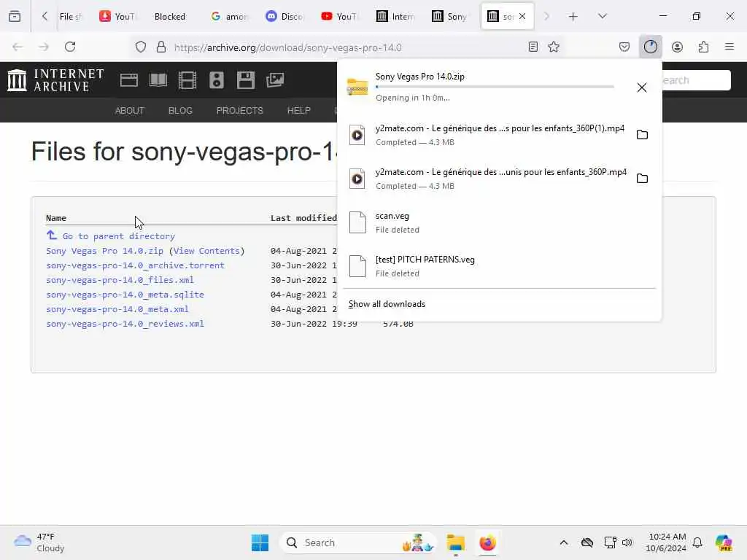This screenshot has width=747, height=560.
Task: Open sony-vegas-pro-14.0_archive.torrent link
Action: pos(135,265)
